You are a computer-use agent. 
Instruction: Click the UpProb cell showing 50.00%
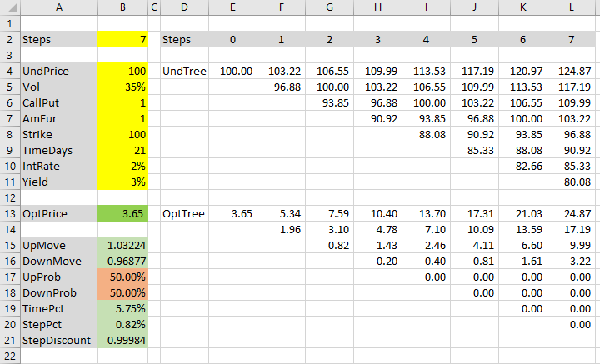[x=122, y=277]
